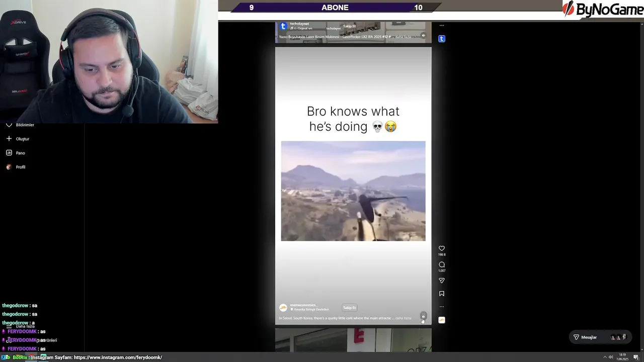Image resolution: width=644 pixels, height=362 pixels.
Task: Toggle sound on the techolaynet reel above
Action: 423,36
